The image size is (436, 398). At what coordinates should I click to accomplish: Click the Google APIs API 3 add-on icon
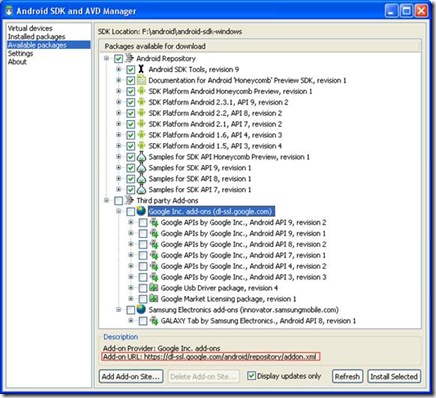click(x=154, y=277)
